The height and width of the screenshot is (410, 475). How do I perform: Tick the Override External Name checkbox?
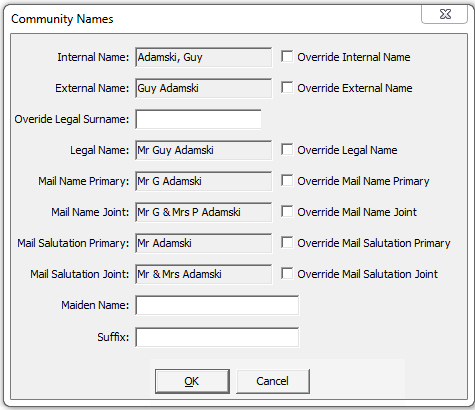point(287,88)
